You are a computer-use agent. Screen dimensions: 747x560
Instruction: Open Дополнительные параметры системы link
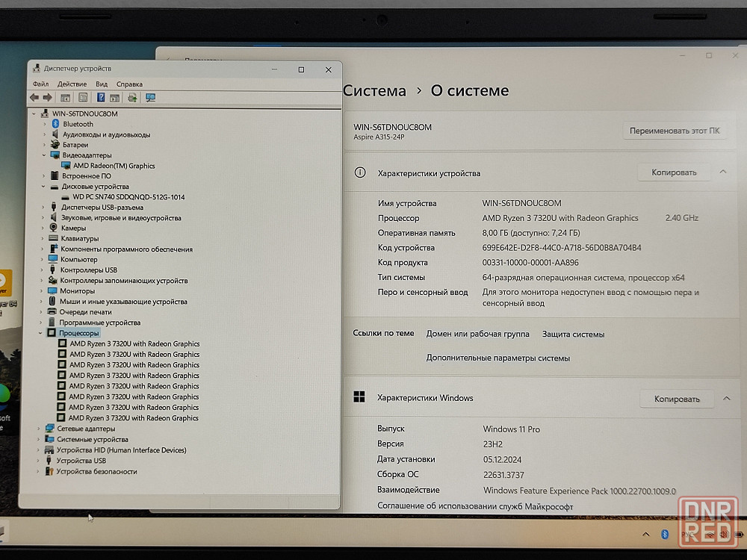point(498,358)
